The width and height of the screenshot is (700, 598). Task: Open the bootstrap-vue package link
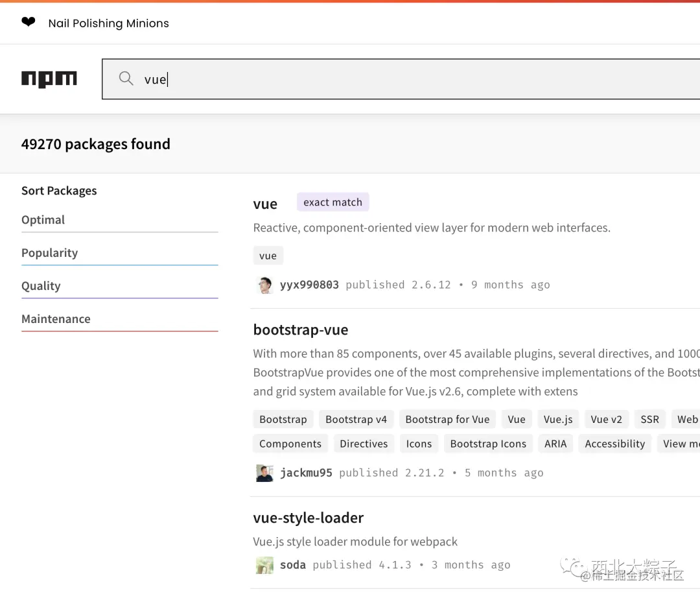[301, 330]
